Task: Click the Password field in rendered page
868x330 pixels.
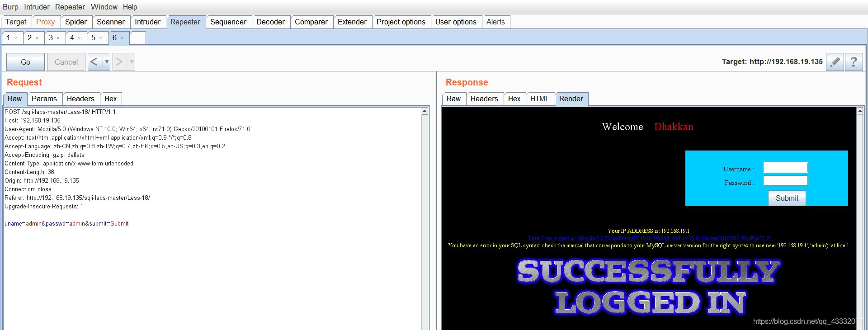Action: pyautogui.click(x=785, y=181)
